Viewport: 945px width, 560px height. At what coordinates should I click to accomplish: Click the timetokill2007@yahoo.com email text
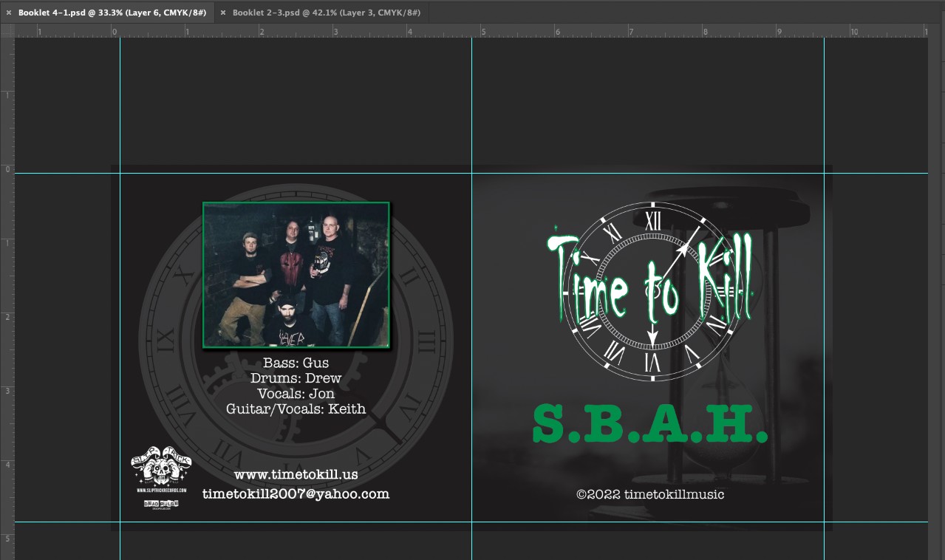pos(296,494)
